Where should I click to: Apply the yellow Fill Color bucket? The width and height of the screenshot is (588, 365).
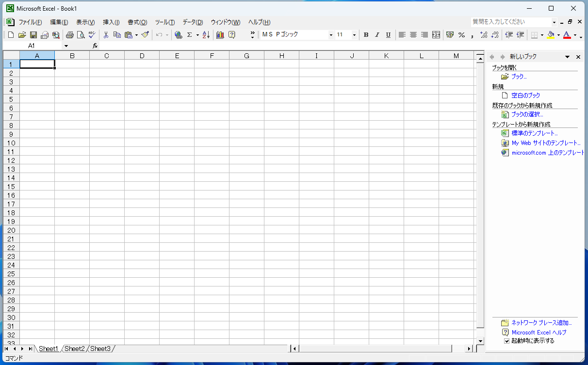tap(551, 35)
